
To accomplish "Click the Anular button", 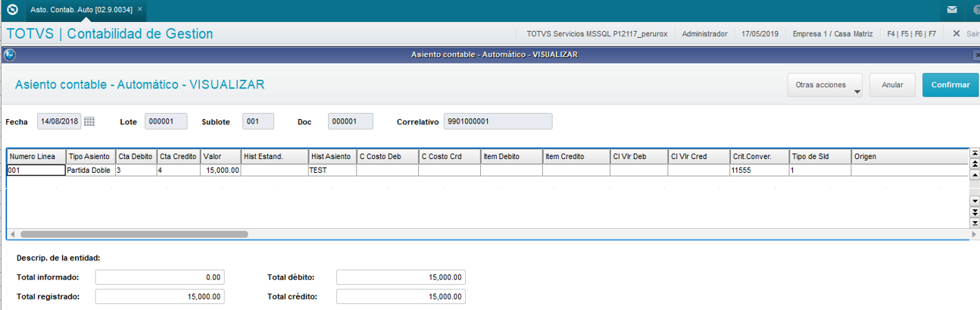I will 892,85.
